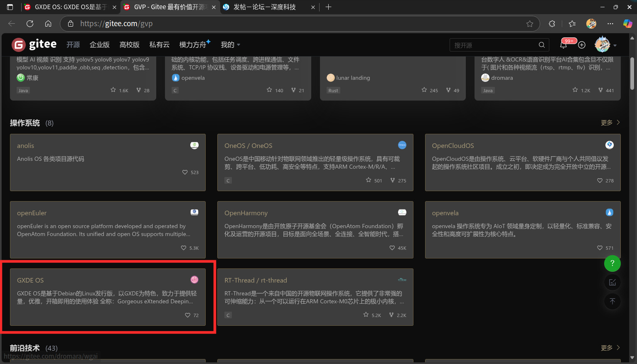Click 更多 link for 前沿技术 section

pos(610,348)
